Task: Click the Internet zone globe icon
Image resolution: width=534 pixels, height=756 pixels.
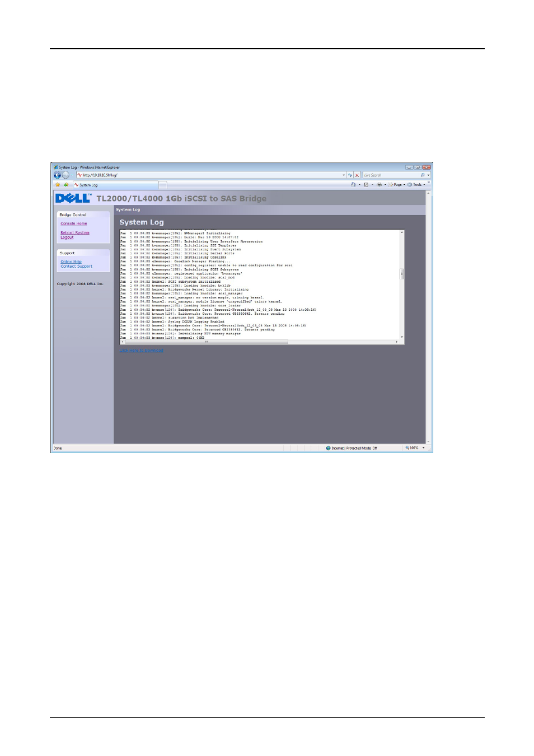Action: point(329,448)
